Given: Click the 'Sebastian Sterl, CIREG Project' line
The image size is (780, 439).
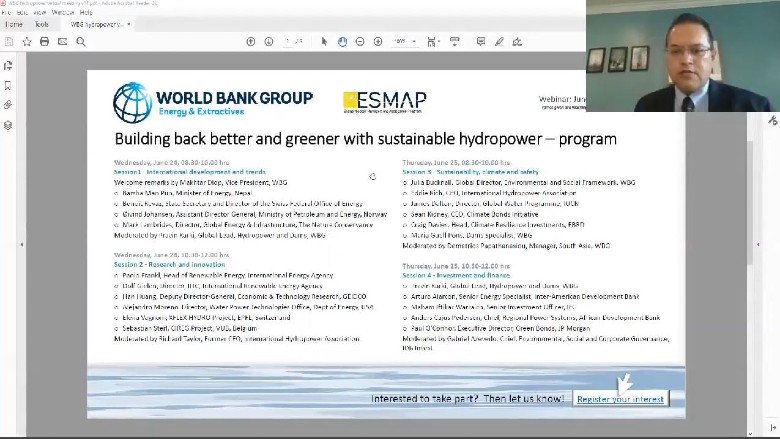Looking at the screenshot, I should 185,329.
